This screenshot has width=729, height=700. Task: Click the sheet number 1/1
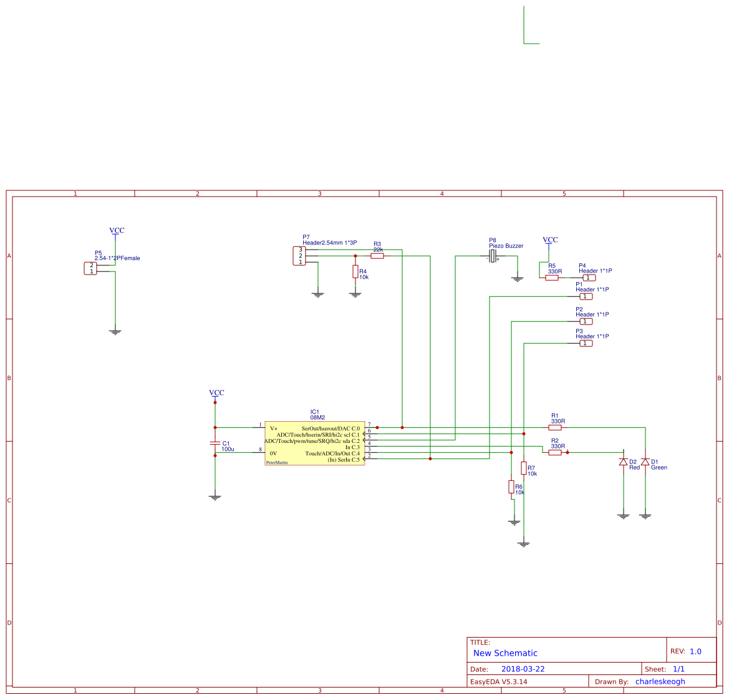pyautogui.click(x=678, y=669)
